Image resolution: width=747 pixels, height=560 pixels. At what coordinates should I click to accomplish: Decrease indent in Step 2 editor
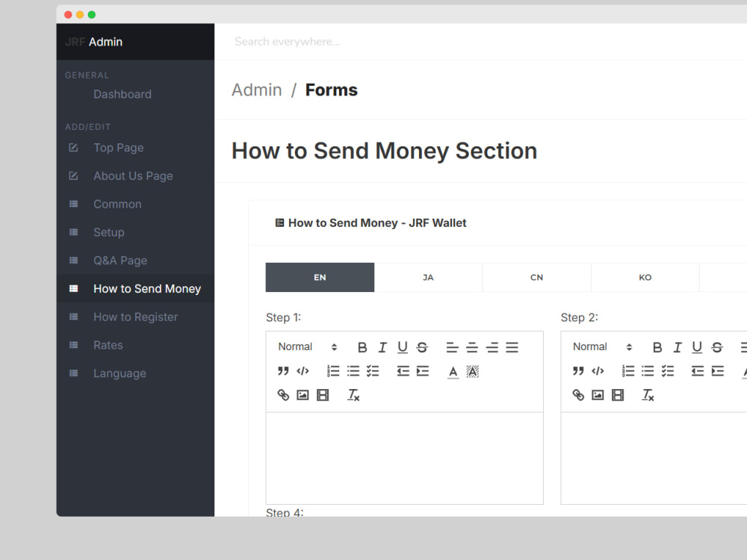pos(698,371)
